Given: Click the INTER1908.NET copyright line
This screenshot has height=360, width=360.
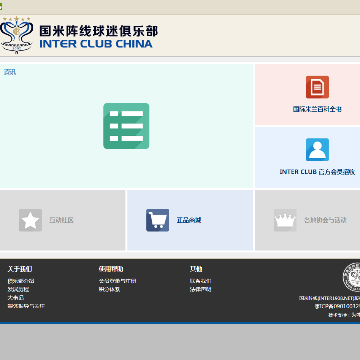Looking at the screenshot, I should pyautogui.click(x=329, y=298).
